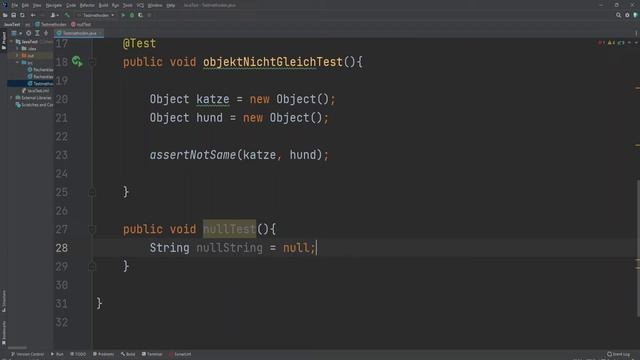Open the Refactor menu

(87, 5)
